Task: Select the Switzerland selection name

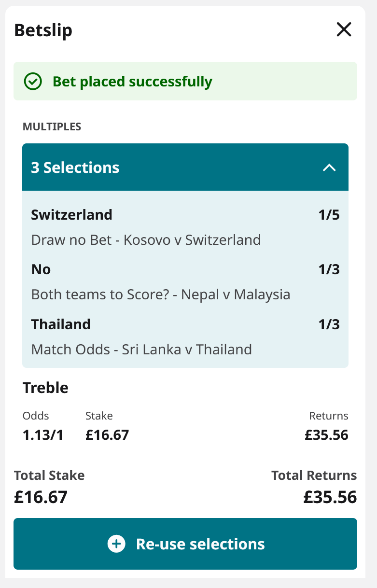Action: 71,214
